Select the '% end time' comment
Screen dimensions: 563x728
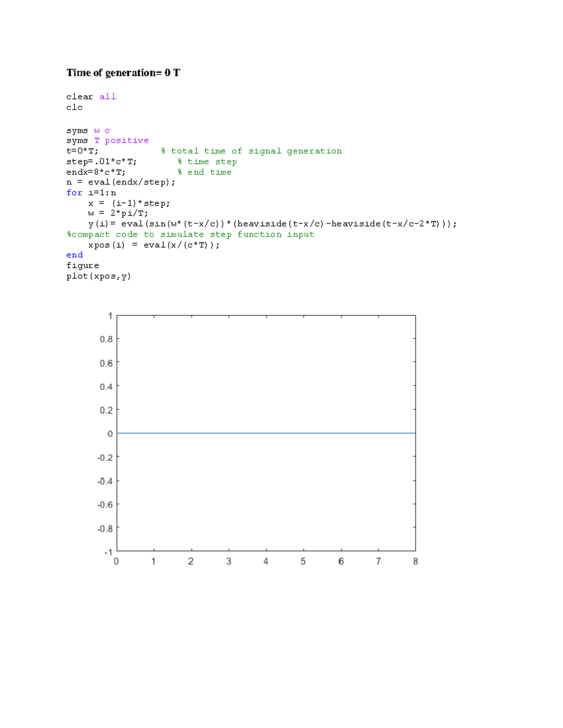tap(205, 172)
